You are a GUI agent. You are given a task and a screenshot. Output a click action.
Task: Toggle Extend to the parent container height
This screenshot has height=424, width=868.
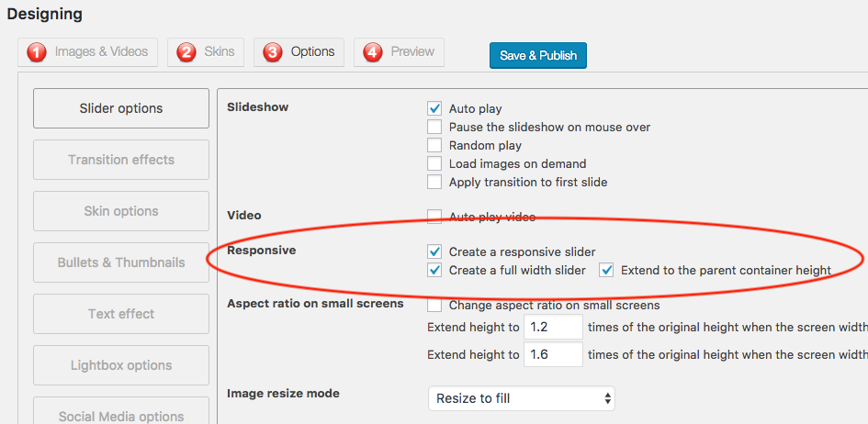607,270
